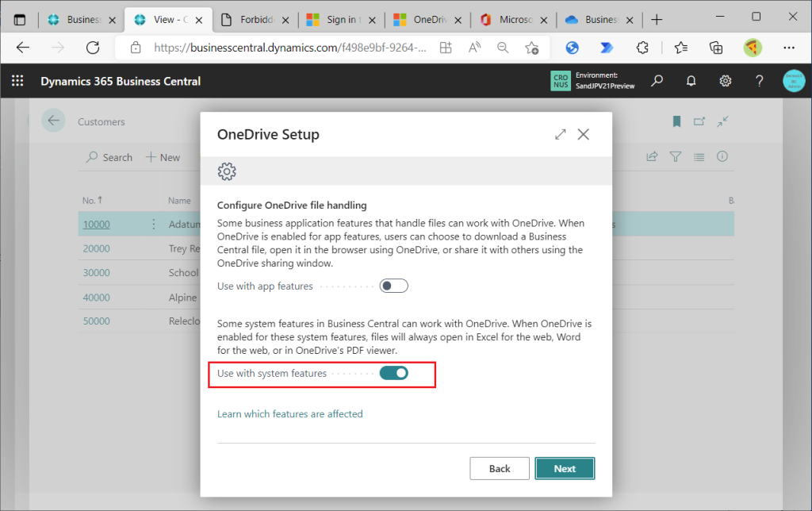Open the notifications bell
Screen dimensions: 812x511
pos(691,81)
